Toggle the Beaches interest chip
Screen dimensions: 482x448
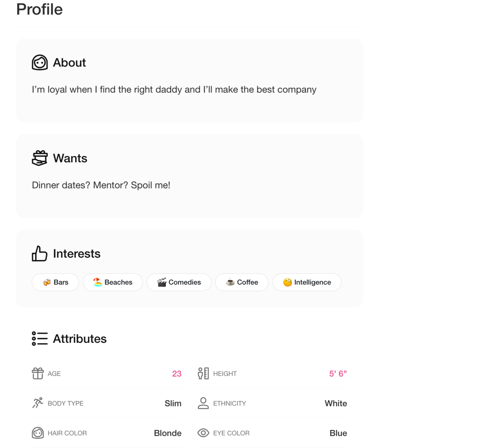pyautogui.click(x=113, y=282)
